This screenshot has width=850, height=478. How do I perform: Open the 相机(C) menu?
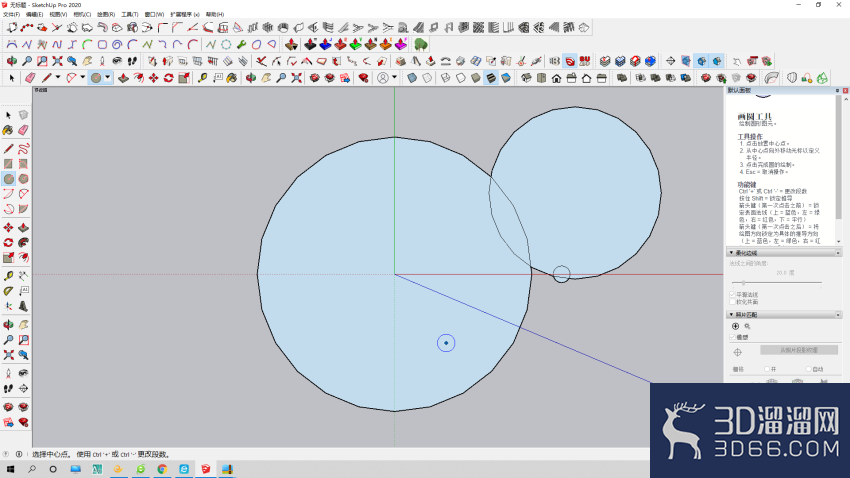pyautogui.click(x=82, y=15)
